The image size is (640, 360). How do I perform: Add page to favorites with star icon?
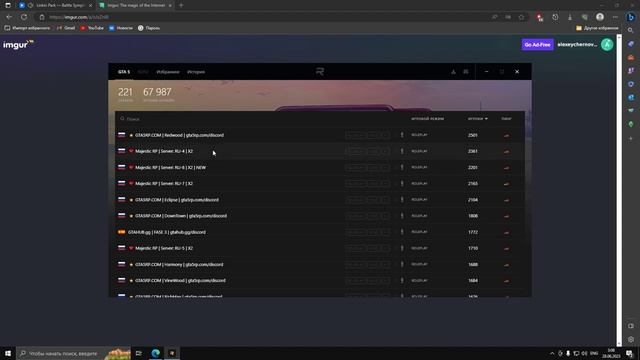[521, 17]
